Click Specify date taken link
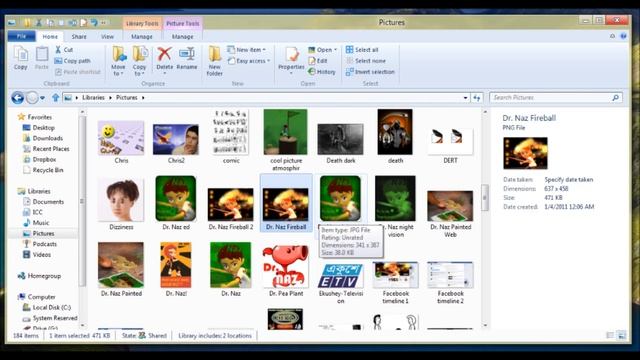Viewport: 640px width, 360px height. click(569, 180)
